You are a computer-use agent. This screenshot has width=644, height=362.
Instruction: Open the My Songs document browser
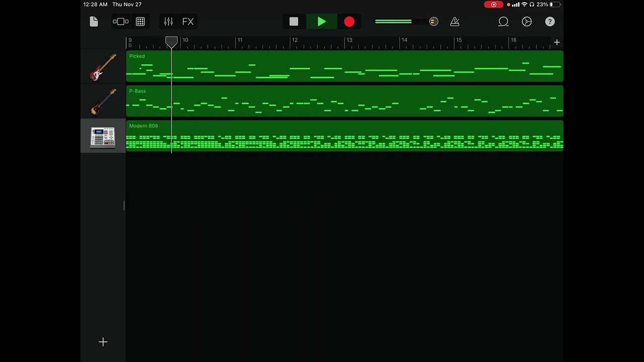[94, 22]
